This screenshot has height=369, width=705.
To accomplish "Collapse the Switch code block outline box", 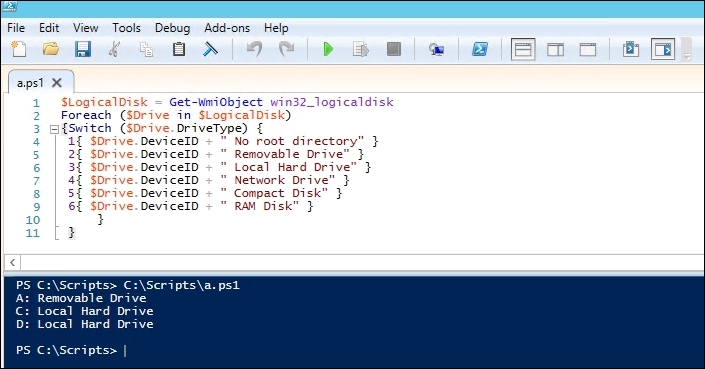I will pyautogui.click(x=54, y=129).
